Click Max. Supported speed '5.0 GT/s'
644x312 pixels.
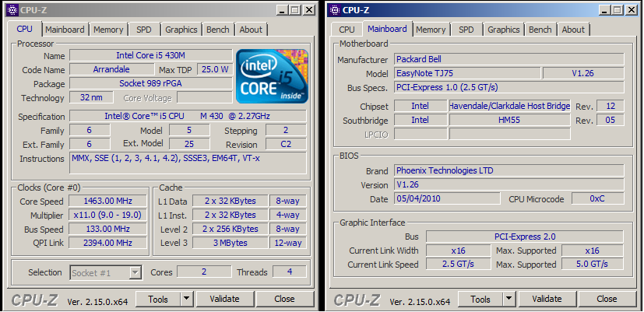[x=593, y=264]
